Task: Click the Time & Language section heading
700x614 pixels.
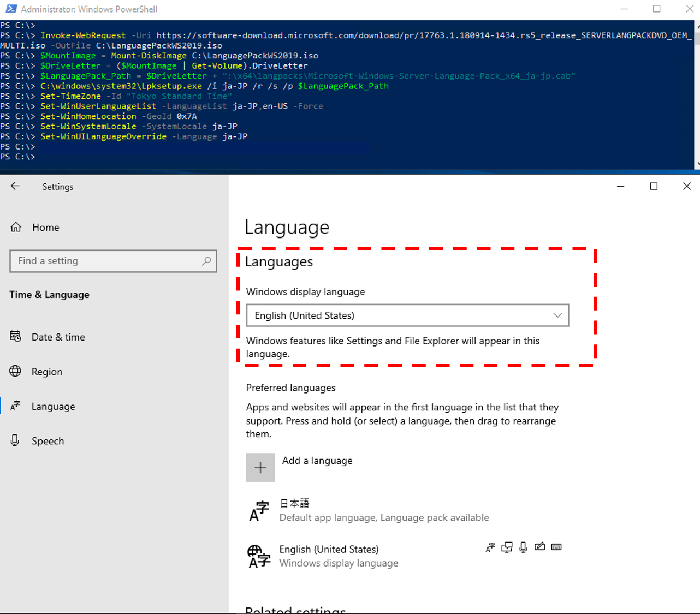Action: click(49, 295)
